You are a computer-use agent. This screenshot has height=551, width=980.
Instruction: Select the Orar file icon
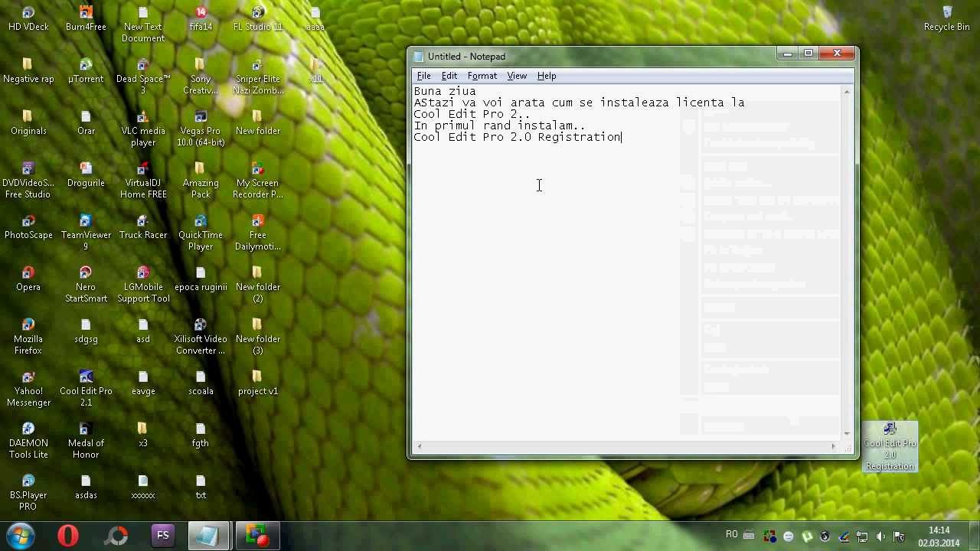(86, 123)
